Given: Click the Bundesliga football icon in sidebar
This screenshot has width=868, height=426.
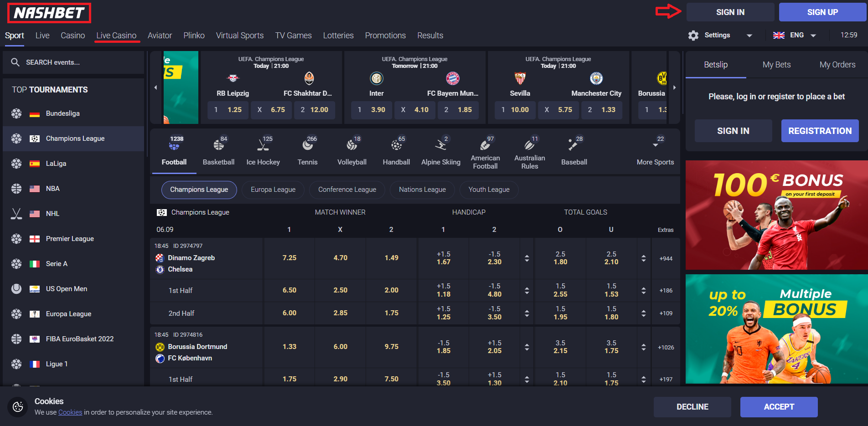Looking at the screenshot, I should tap(16, 113).
